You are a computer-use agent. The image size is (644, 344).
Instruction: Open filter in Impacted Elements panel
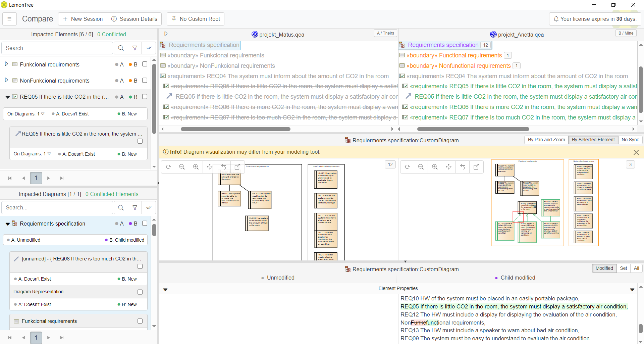click(x=135, y=48)
